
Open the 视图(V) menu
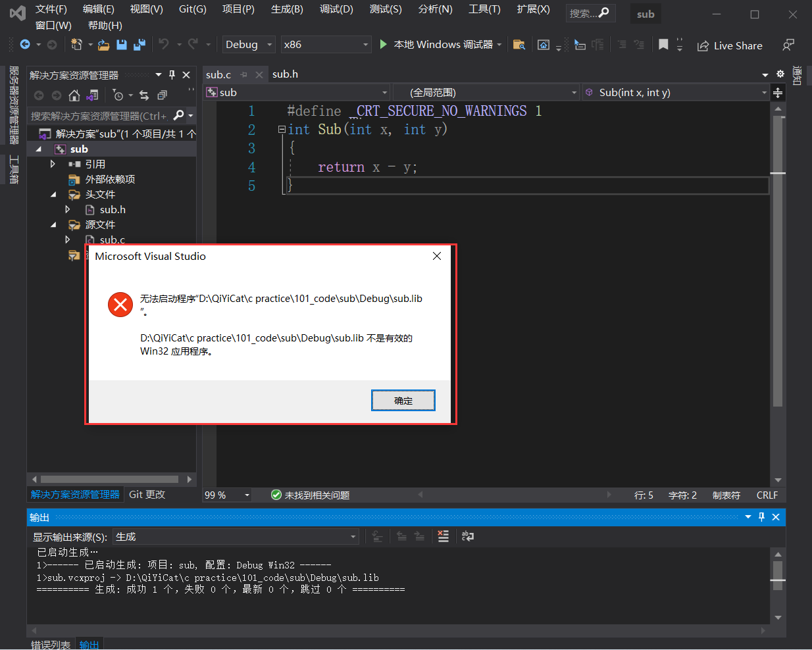pyautogui.click(x=146, y=9)
